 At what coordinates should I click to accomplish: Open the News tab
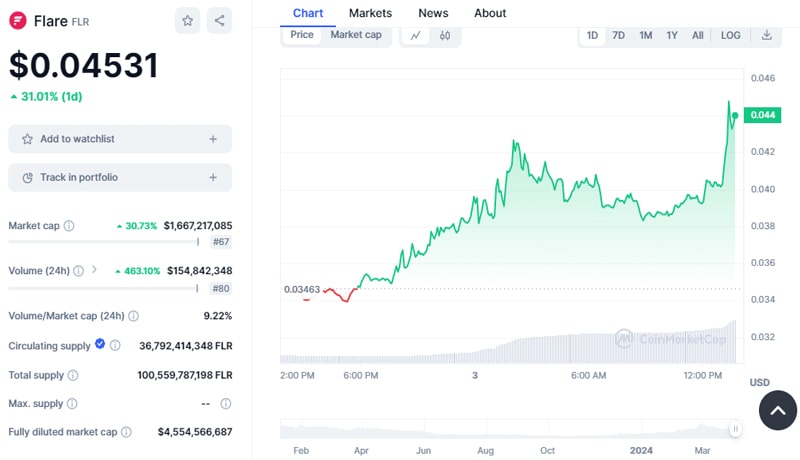click(x=433, y=13)
